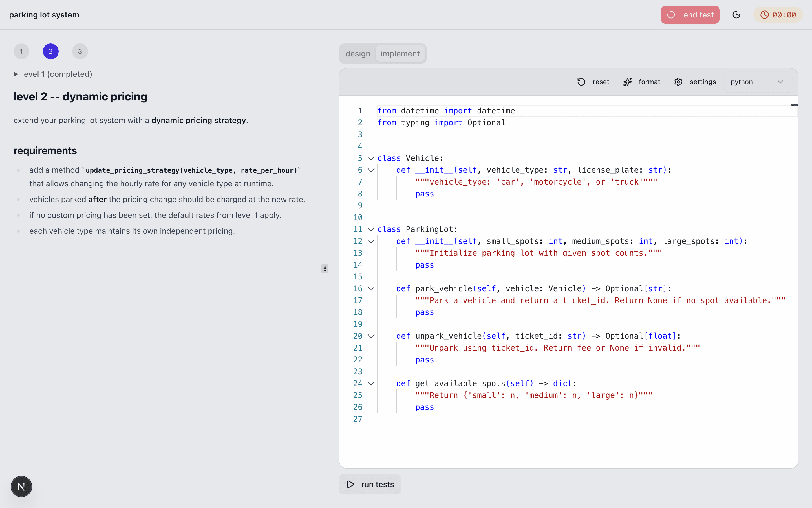Click 'pass' on line 22
This screenshot has width=812, height=508.
(x=424, y=360)
